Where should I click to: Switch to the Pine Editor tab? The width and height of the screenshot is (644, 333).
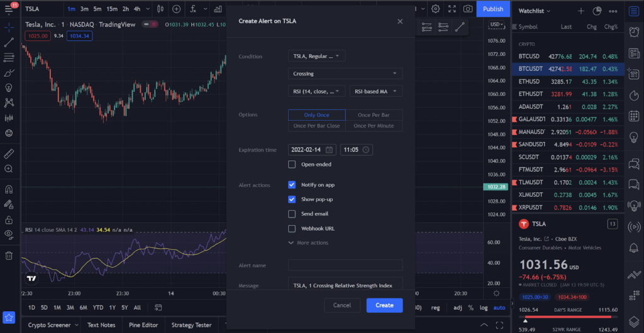coord(143,325)
